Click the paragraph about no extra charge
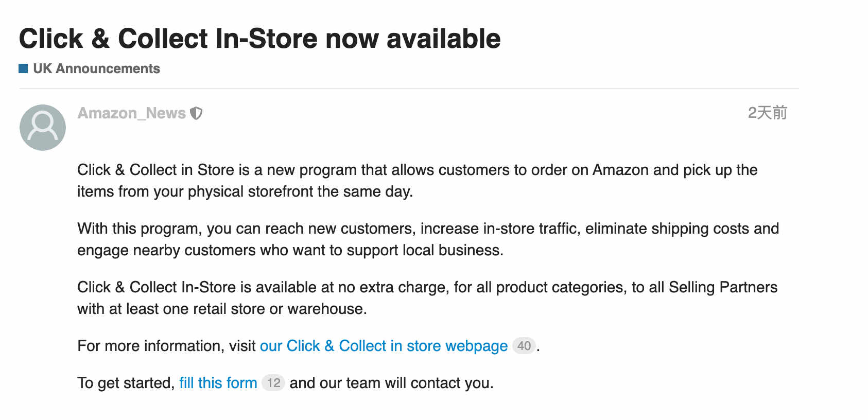The height and width of the screenshot is (420, 868). tap(427, 298)
